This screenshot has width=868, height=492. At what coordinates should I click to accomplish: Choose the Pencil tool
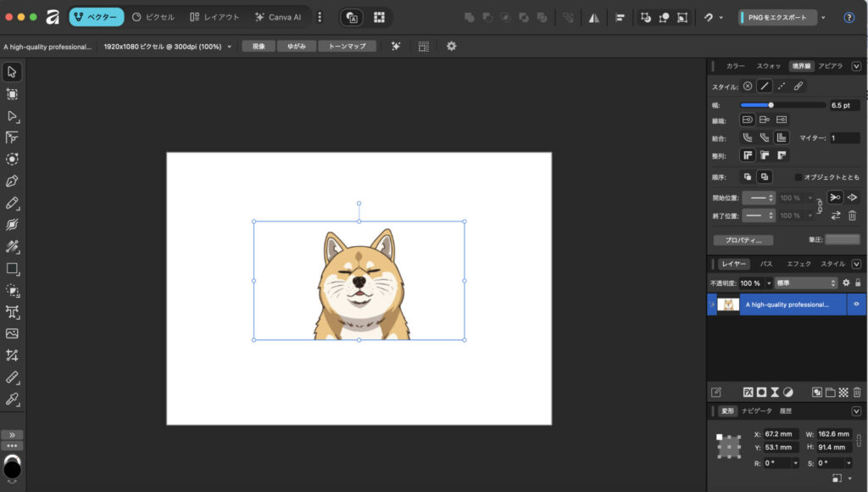click(x=13, y=203)
